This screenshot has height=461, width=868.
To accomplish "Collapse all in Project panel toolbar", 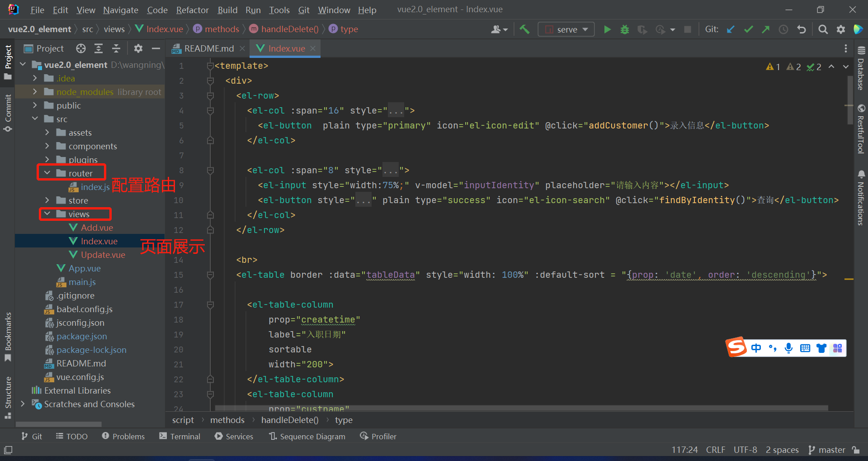I will point(116,48).
